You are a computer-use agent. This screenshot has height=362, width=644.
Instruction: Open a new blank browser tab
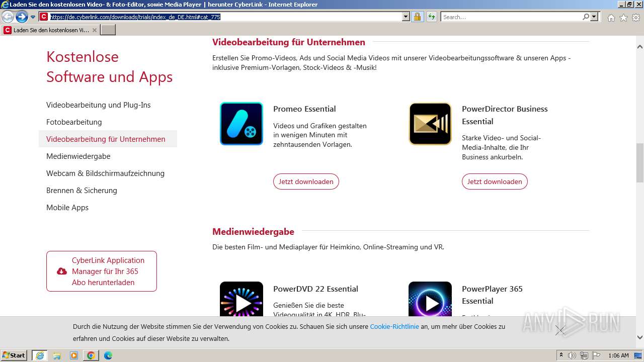(108, 30)
